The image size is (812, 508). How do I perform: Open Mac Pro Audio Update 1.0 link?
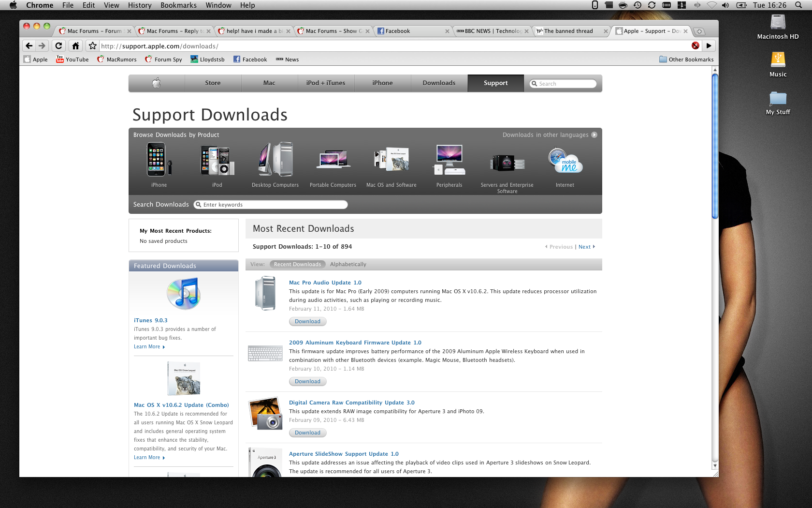[x=325, y=283]
